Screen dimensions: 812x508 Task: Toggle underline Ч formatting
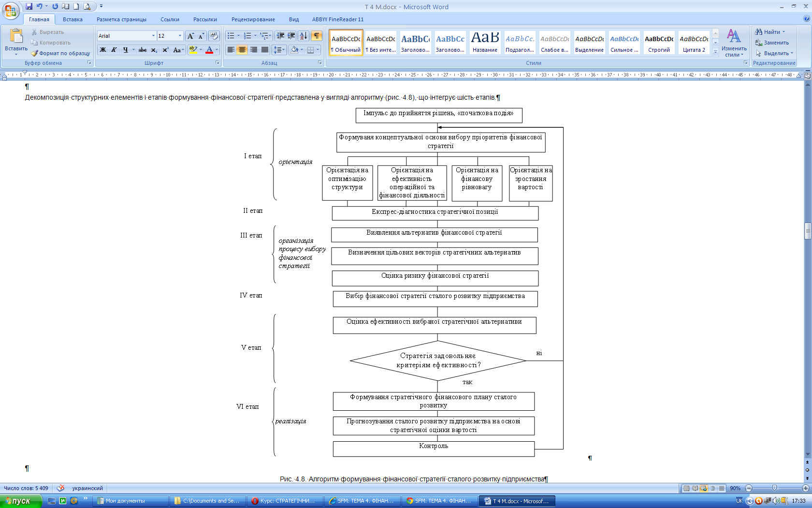125,50
